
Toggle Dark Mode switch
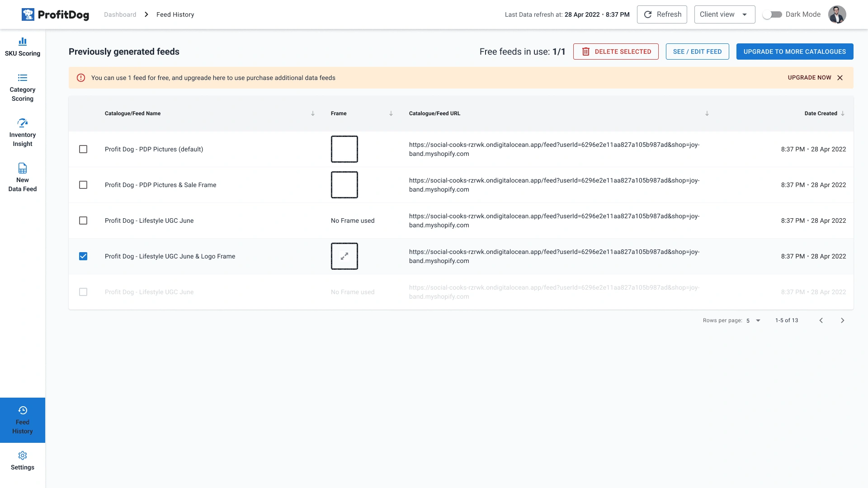(772, 14)
